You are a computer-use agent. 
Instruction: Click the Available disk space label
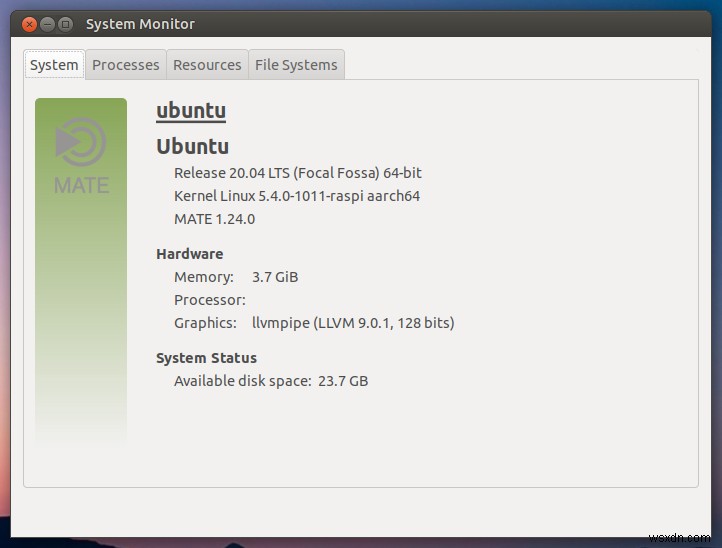243,381
